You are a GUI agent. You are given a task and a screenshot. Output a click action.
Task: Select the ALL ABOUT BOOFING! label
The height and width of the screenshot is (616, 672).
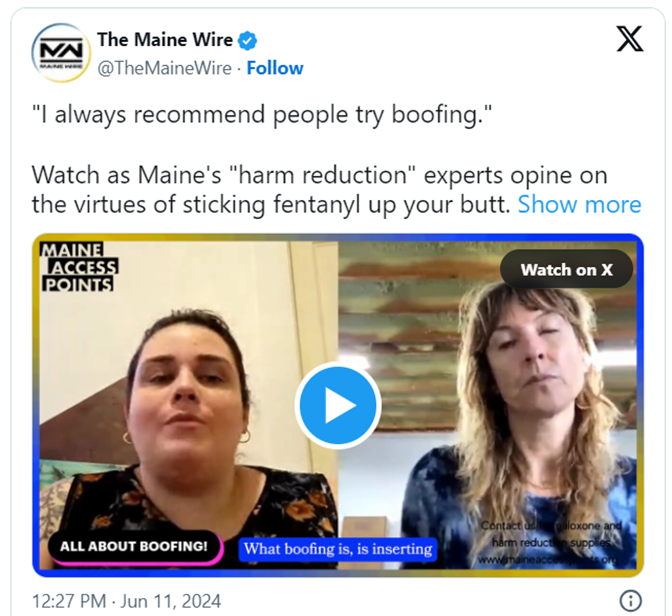click(x=134, y=546)
